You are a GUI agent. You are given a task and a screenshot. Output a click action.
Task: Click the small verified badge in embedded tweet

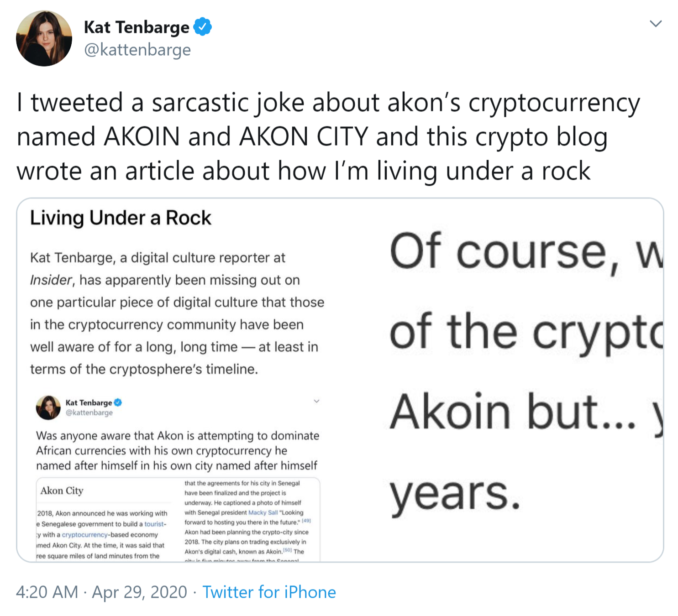click(118, 402)
